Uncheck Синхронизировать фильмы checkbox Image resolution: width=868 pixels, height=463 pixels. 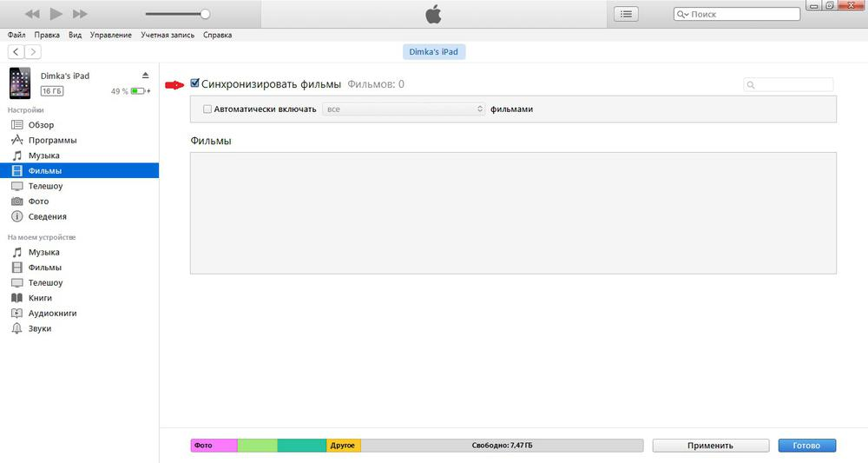click(194, 83)
